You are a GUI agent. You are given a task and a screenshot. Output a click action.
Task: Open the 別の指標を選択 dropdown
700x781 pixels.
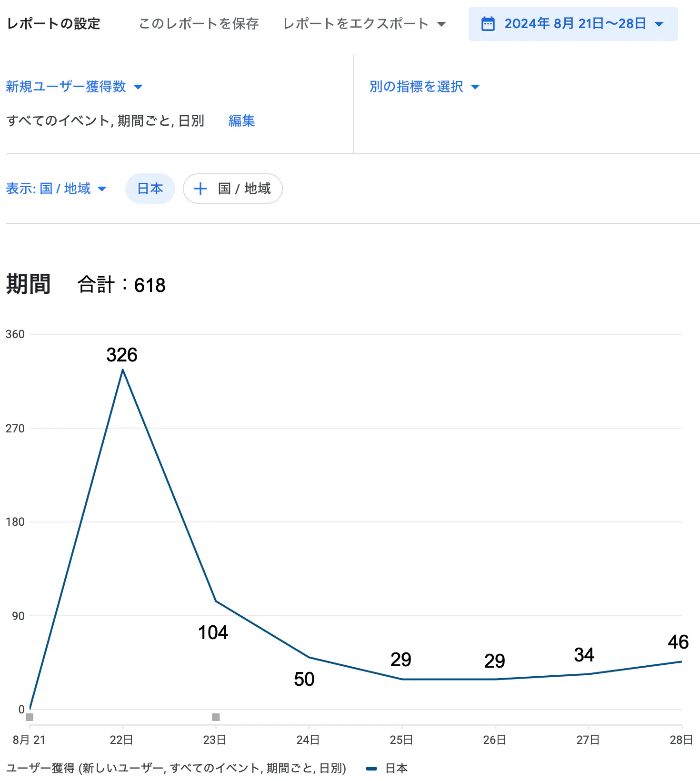(424, 87)
